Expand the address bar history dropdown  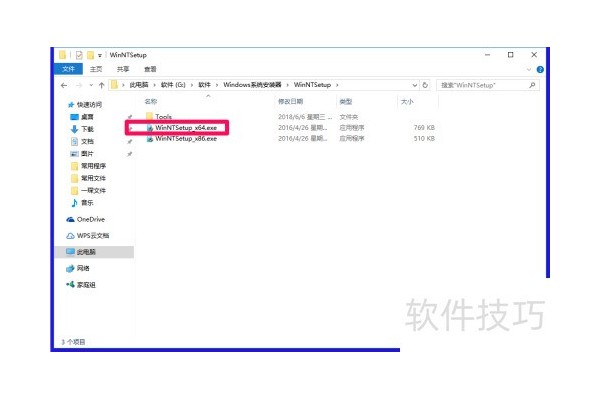(x=414, y=85)
